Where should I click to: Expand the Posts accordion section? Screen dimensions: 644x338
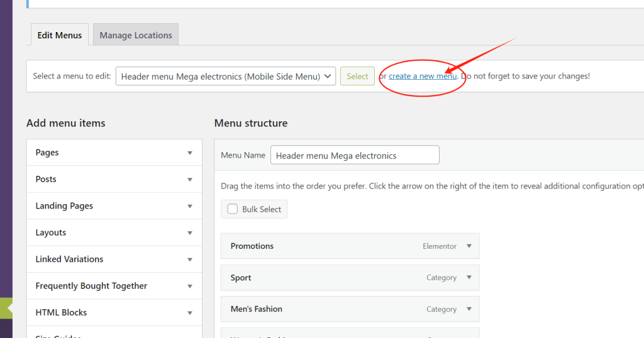pyautogui.click(x=114, y=179)
